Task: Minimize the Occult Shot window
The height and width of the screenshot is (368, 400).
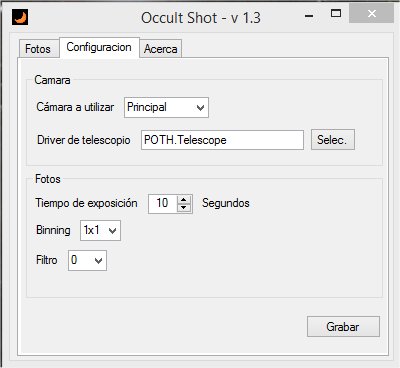Action: [309, 15]
